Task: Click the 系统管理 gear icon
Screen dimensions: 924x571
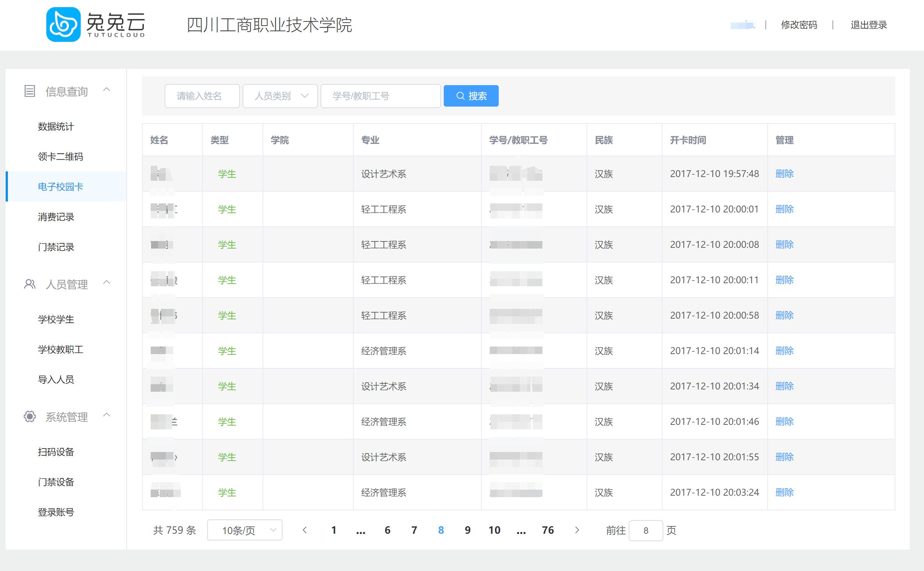Action: [29, 417]
